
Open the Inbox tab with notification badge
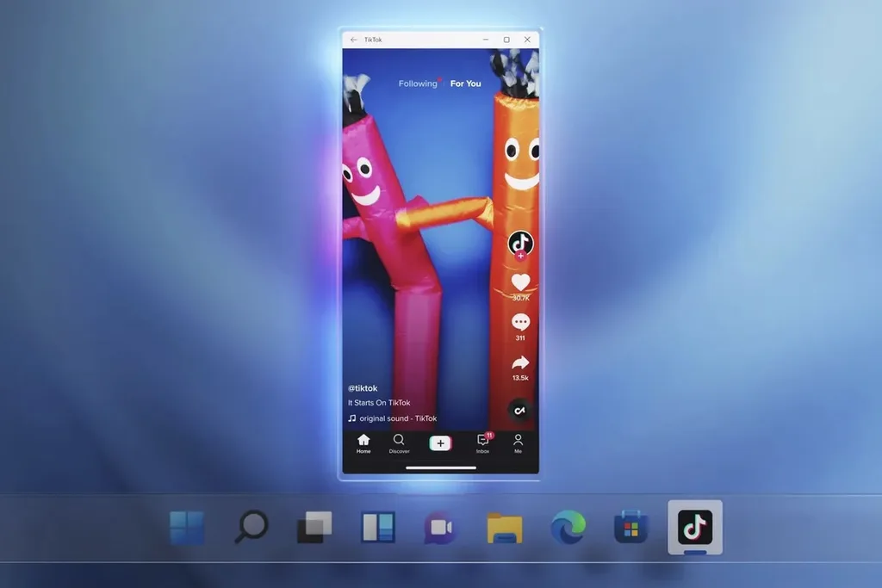(482, 443)
